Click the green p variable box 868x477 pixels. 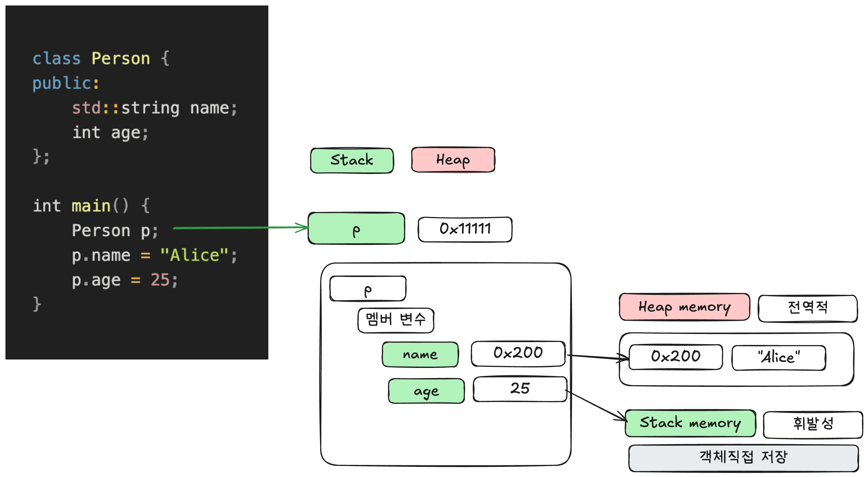pos(357,228)
